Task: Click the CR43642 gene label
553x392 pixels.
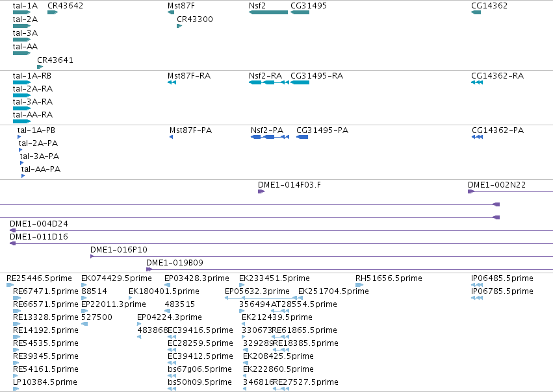Action: pos(65,6)
